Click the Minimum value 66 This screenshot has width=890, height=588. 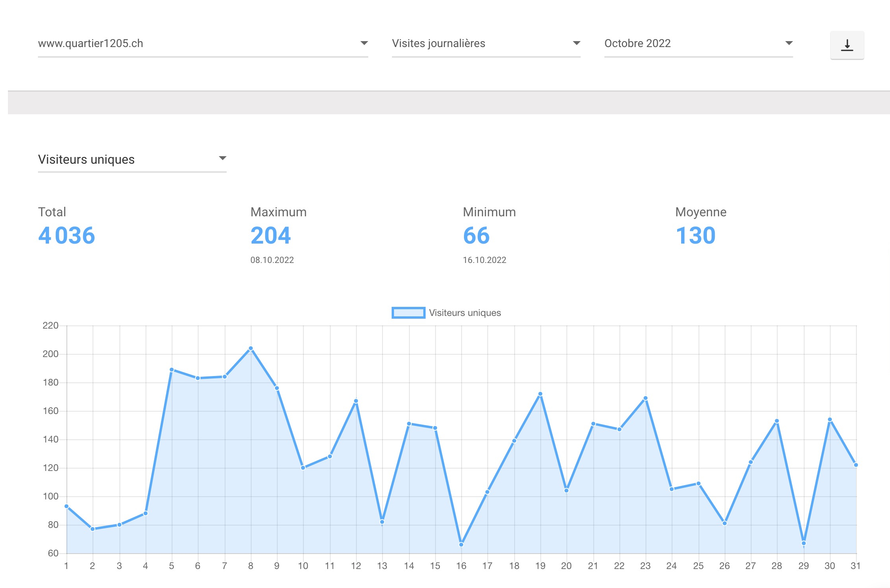[476, 236]
